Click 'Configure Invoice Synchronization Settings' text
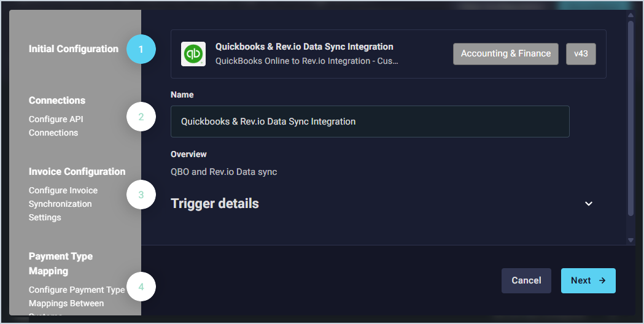The image size is (644, 324). coord(63,204)
